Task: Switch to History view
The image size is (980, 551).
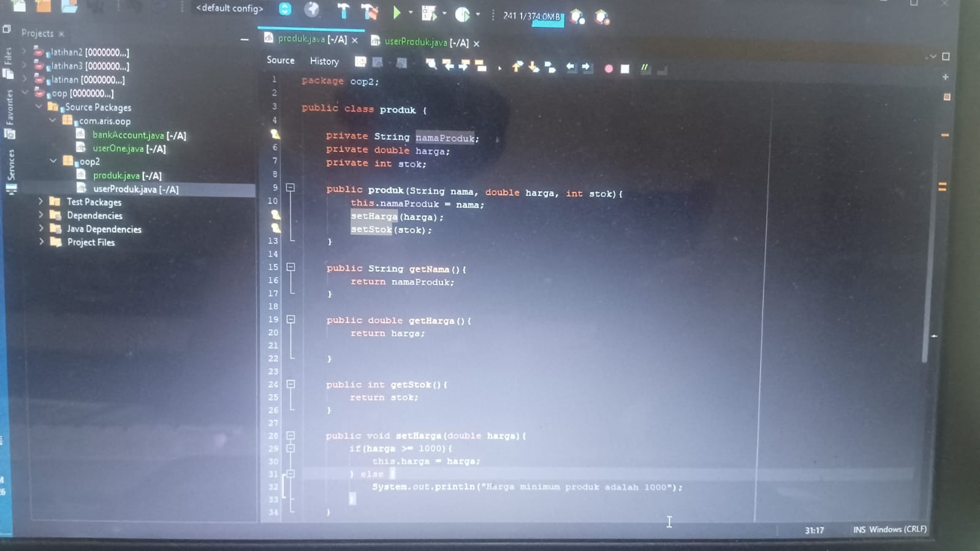Action: (x=324, y=61)
